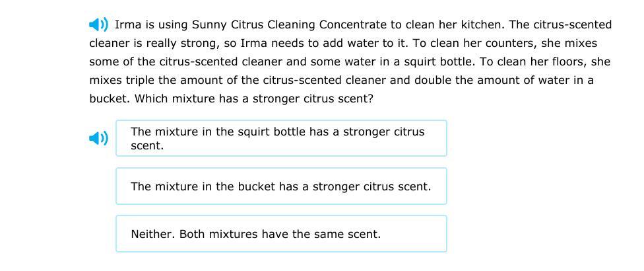
Task: Select 'The mixture in the squirt bottle' answer
Action: tap(281, 138)
